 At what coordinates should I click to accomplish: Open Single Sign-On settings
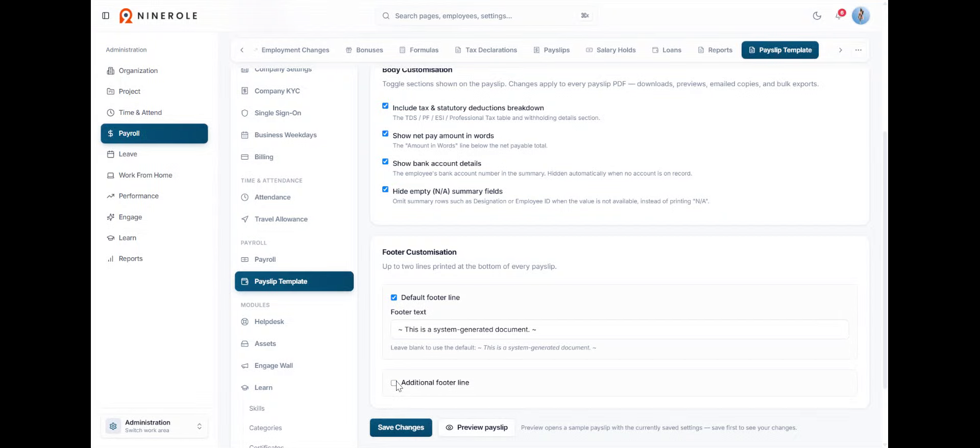tap(294, 113)
